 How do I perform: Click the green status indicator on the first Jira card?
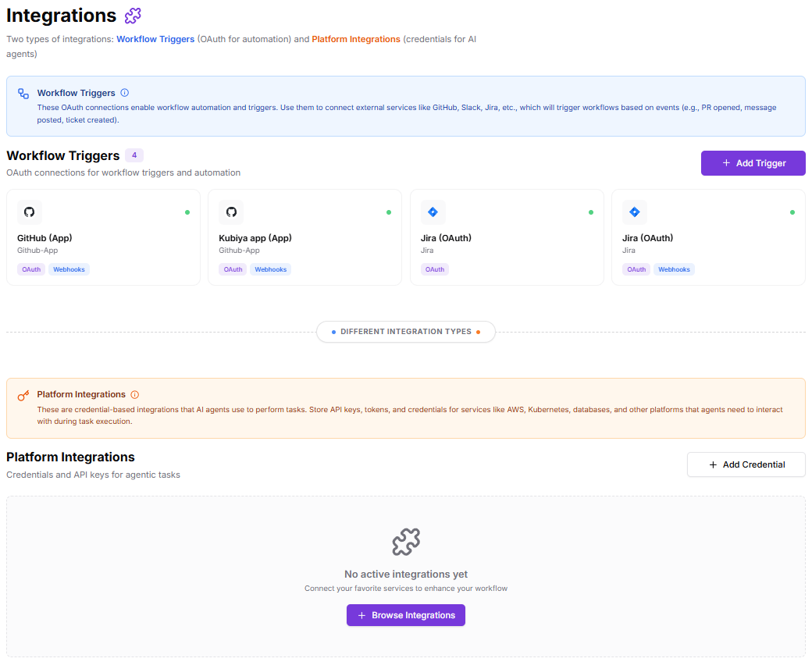(589, 212)
